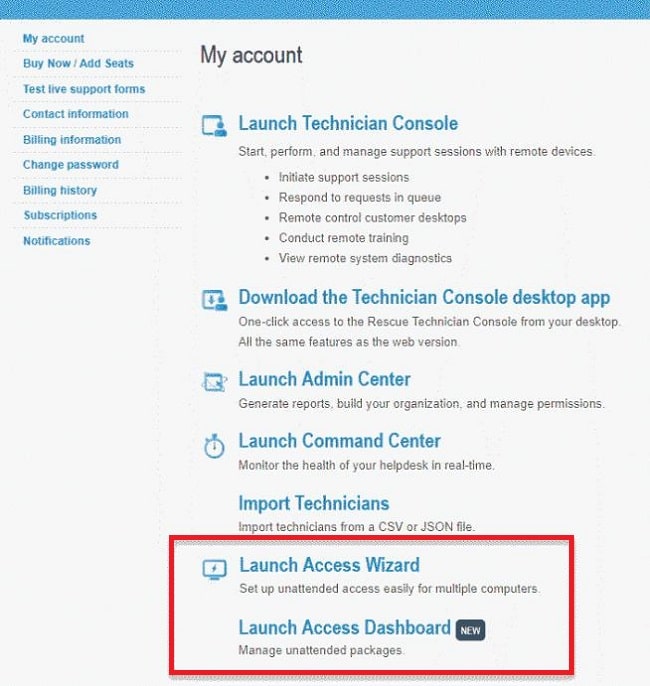Open Contact information page
This screenshot has width=650, height=686.
(x=76, y=114)
